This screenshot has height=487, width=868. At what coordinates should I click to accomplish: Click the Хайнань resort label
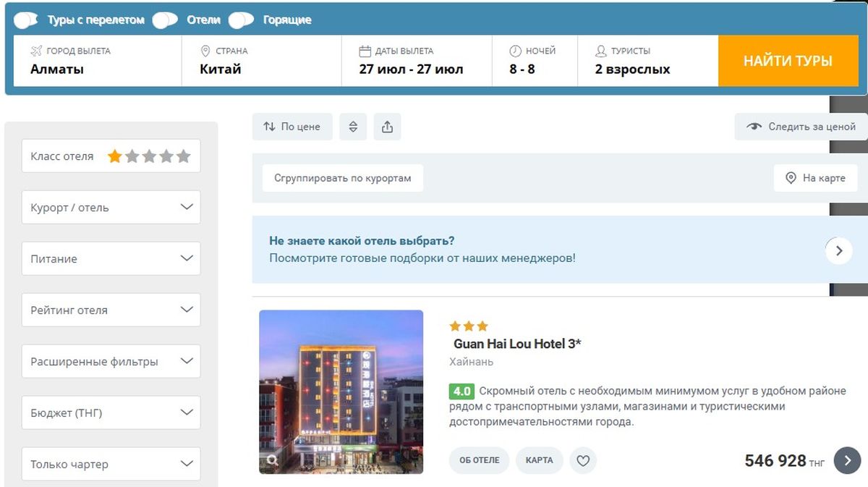(x=471, y=362)
